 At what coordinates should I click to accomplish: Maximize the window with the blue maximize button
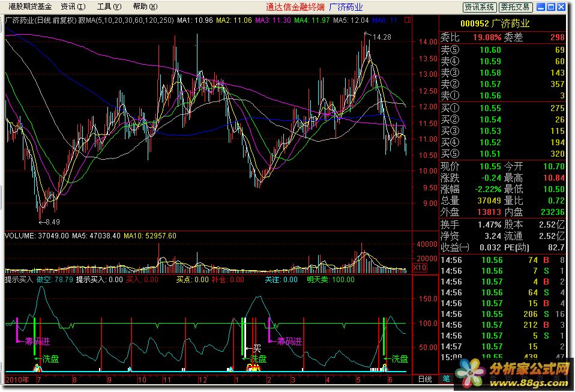point(551,7)
